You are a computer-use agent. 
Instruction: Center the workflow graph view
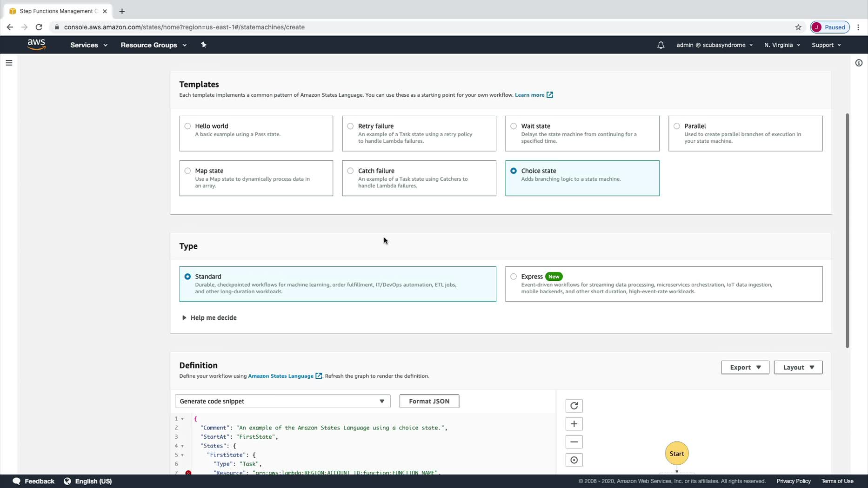click(574, 460)
